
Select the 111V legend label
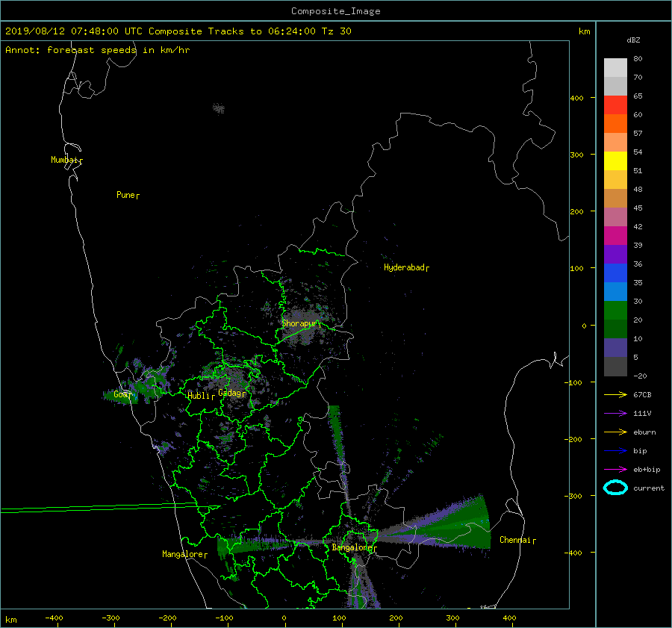[642, 413]
